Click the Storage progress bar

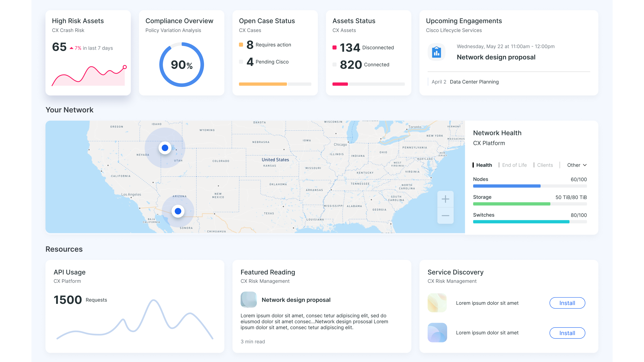(x=530, y=204)
